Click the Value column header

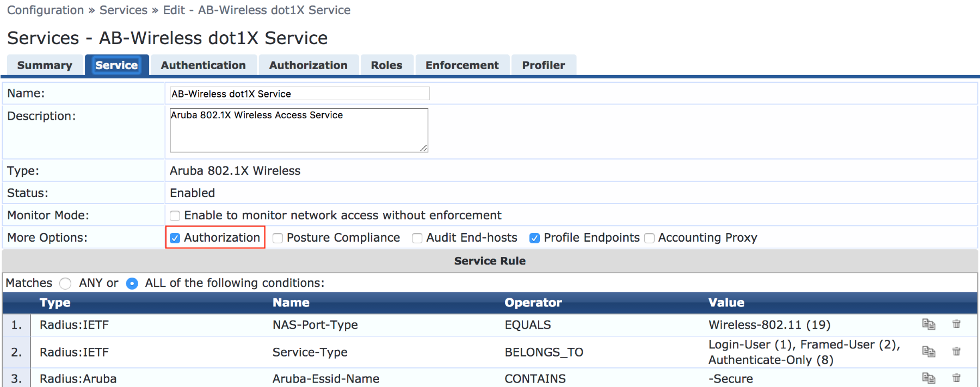726,303
